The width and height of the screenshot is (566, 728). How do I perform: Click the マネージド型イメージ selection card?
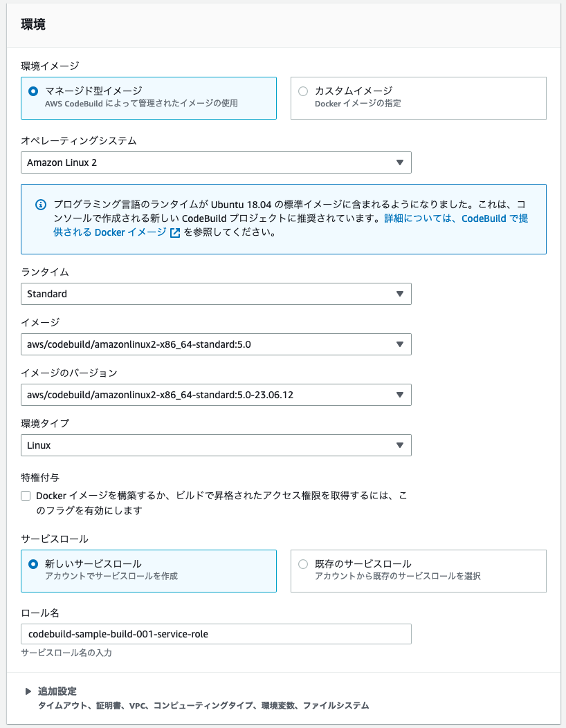point(149,98)
